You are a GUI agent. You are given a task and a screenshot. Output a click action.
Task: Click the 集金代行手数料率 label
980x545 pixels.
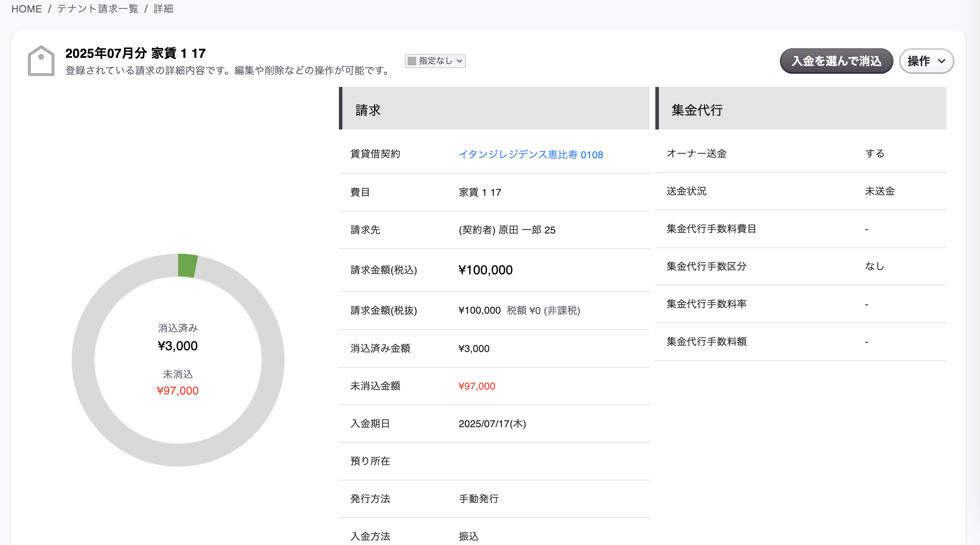pos(706,304)
